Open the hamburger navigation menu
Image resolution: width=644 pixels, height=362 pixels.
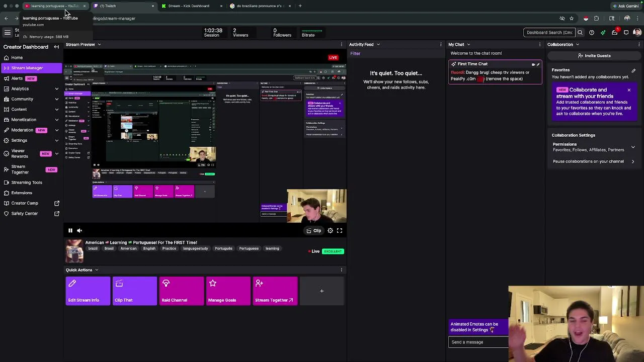tap(8, 32)
